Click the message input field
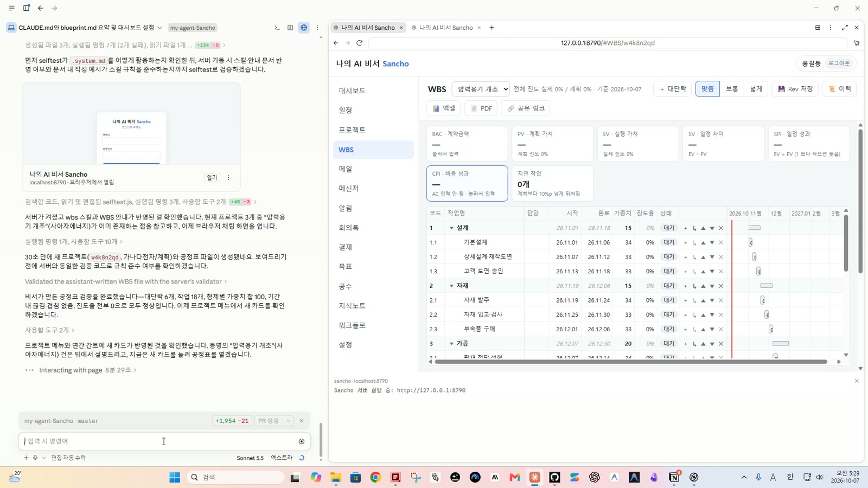Screen dimensions: 868x488 (x=164, y=441)
